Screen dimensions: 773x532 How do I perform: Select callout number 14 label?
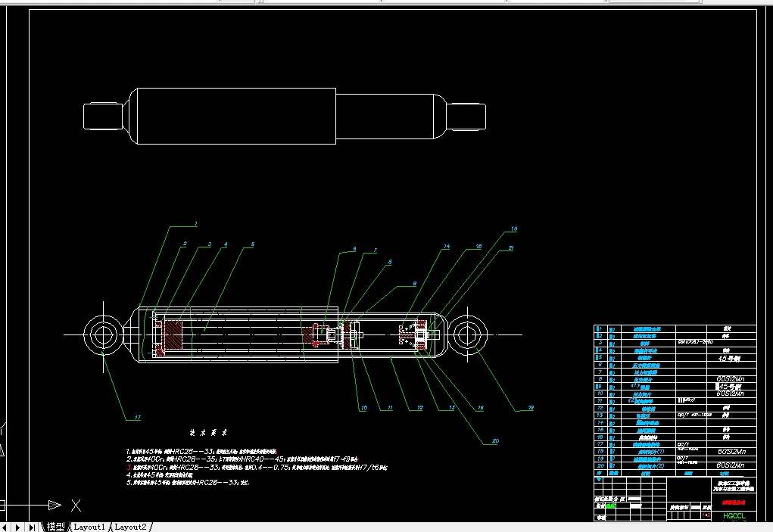click(447, 246)
